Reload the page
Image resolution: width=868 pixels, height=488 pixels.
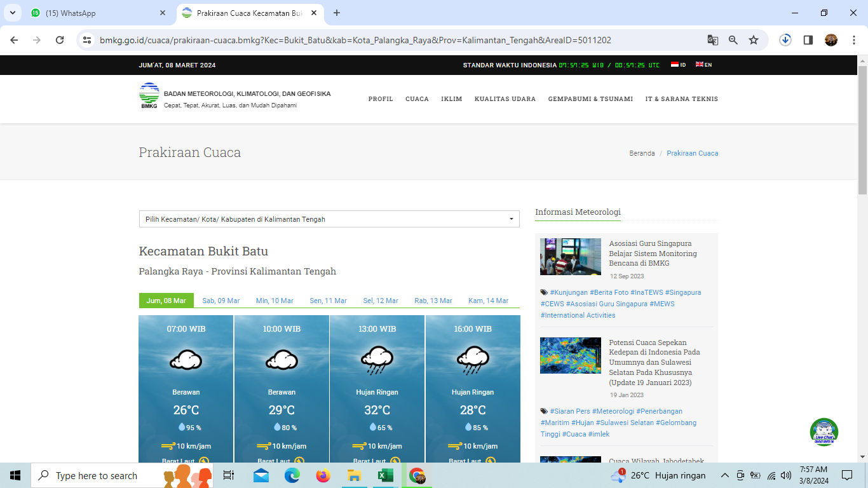(60, 40)
